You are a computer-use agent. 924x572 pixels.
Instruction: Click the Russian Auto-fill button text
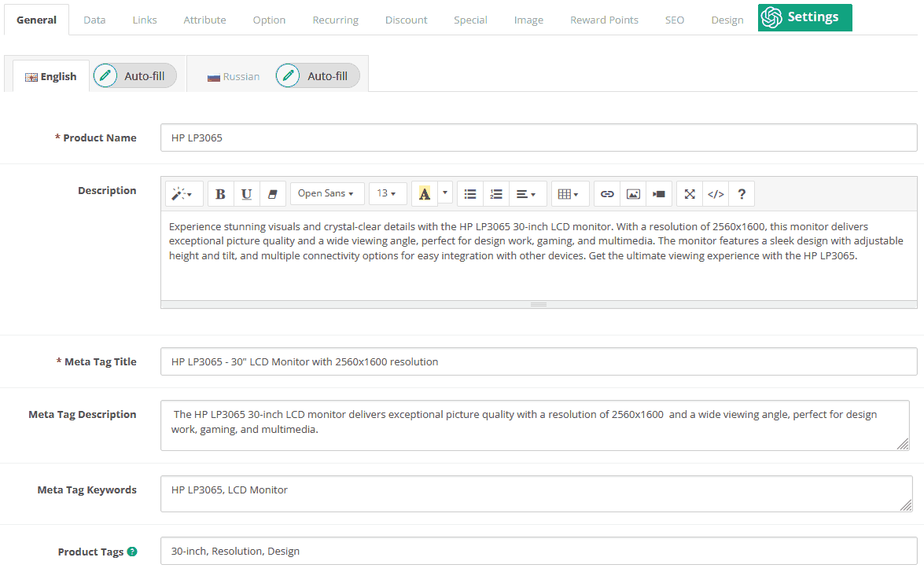328,76
